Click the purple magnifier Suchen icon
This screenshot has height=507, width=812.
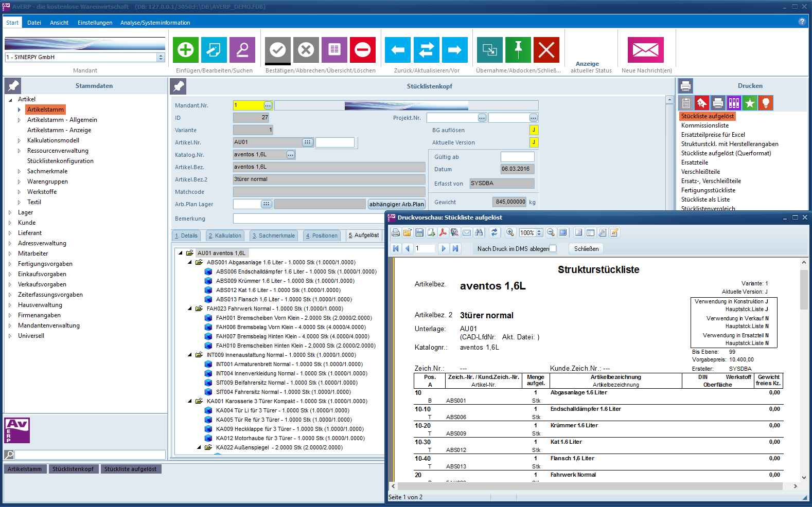click(242, 50)
